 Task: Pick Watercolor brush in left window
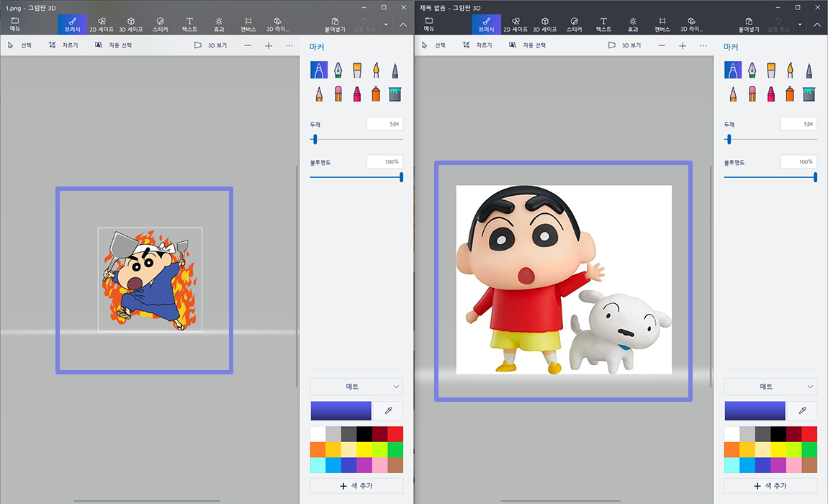(x=376, y=70)
